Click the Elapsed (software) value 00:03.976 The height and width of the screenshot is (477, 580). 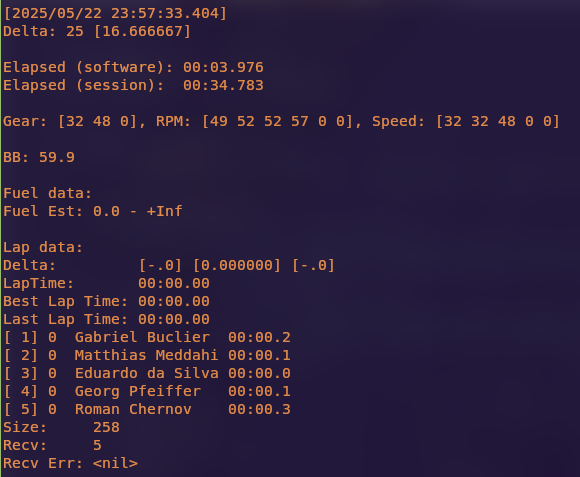[223, 67]
